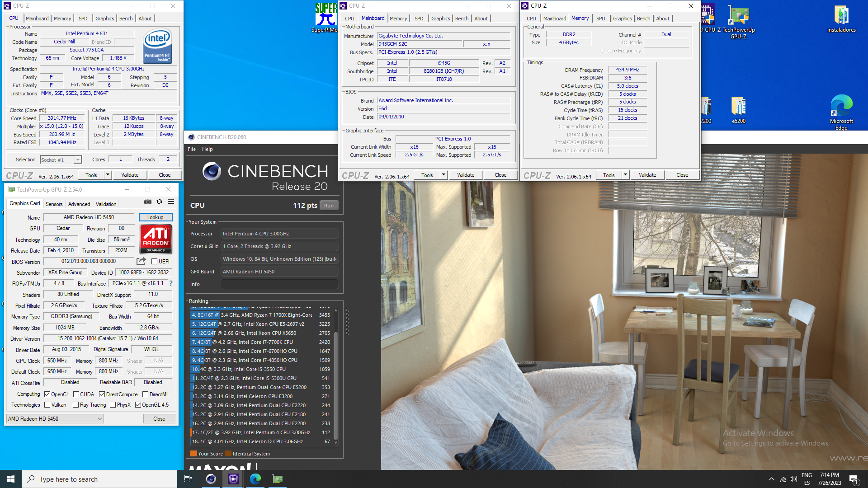
Task: Click the volume icon in system tray
Action: pyautogui.click(x=793, y=479)
